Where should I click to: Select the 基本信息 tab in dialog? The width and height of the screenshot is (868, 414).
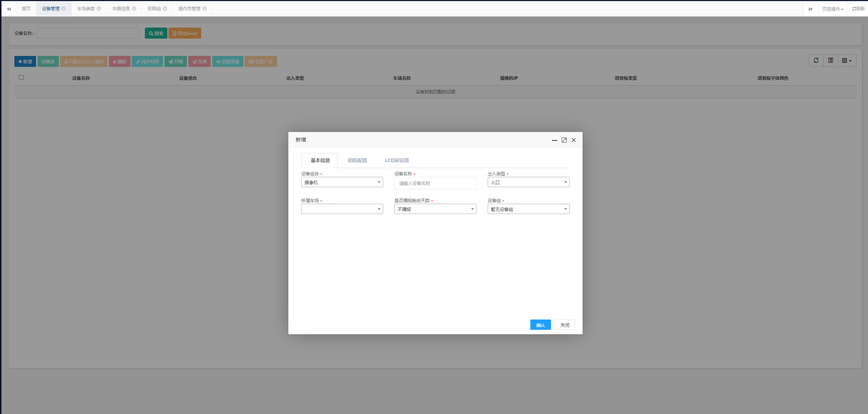pos(320,160)
